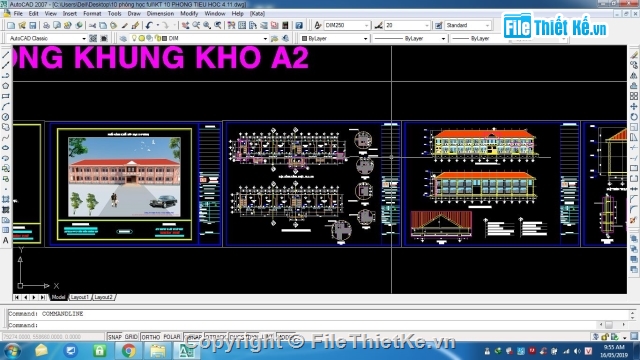Select the Polygon draw tool
Viewport: 640px width, 360px height.
6,86
